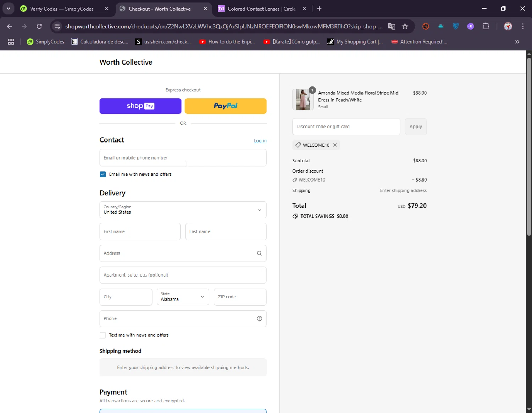Click the Email or mobile phone number field
Image resolution: width=532 pixels, height=413 pixels.
(183, 158)
